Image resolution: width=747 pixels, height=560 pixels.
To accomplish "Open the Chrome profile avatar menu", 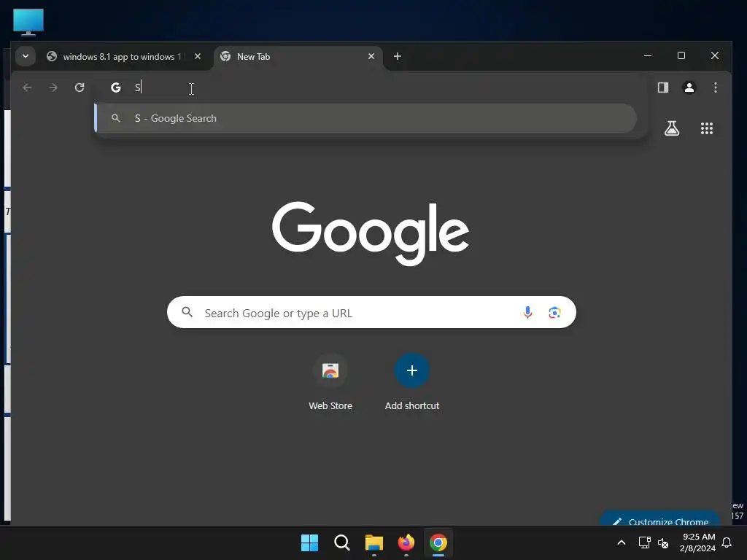I will 689,87.
